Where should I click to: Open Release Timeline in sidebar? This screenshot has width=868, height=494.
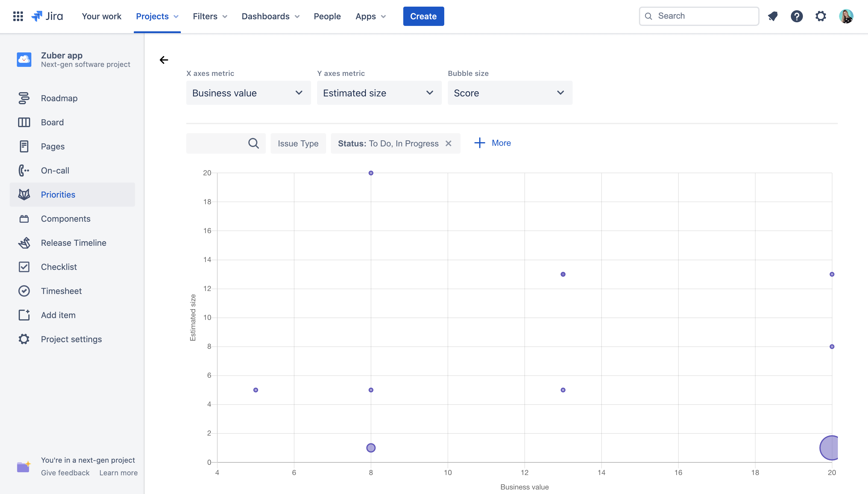tap(73, 242)
